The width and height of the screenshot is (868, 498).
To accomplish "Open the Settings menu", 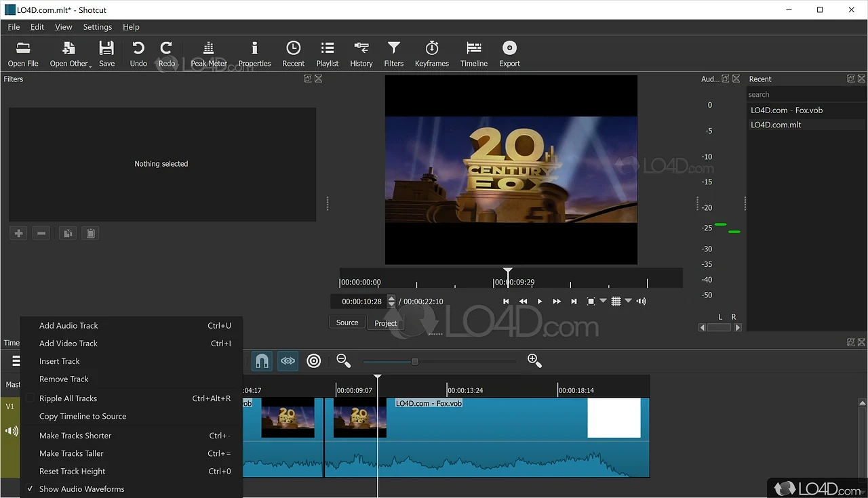I will point(97,27).
